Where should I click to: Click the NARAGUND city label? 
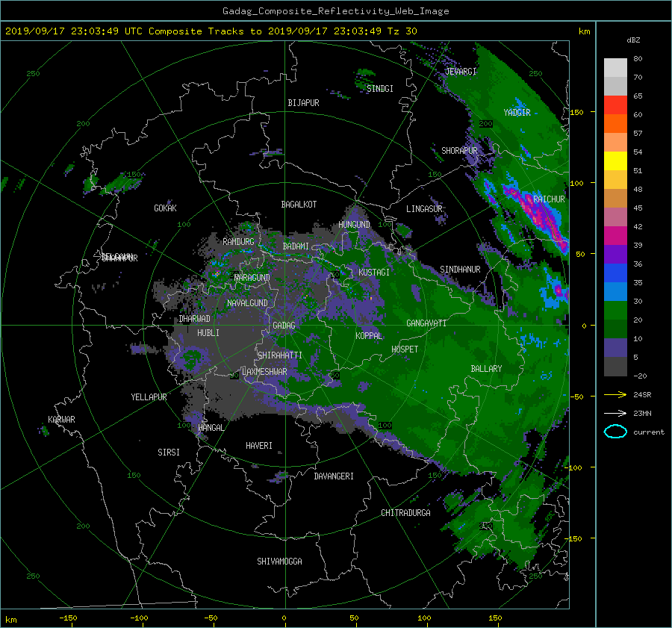(252, 277)
